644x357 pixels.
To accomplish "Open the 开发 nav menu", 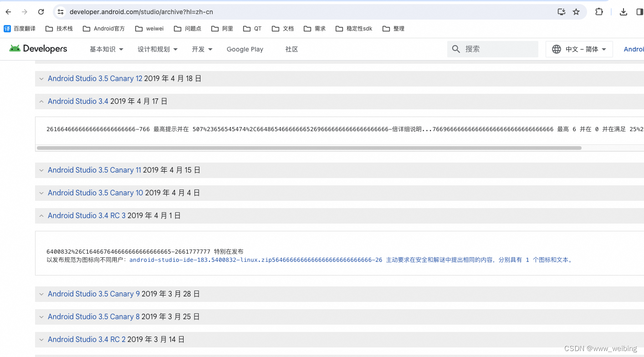I will click(202, 49).
